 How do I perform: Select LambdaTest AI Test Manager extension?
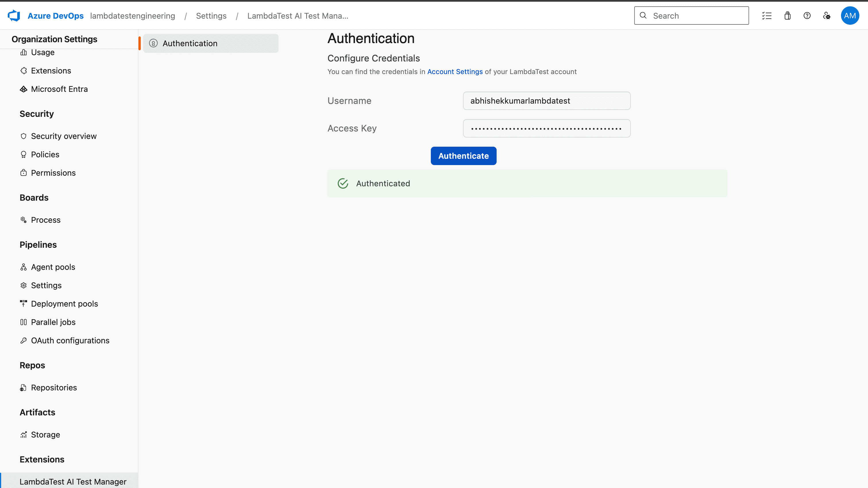(73, 482)
